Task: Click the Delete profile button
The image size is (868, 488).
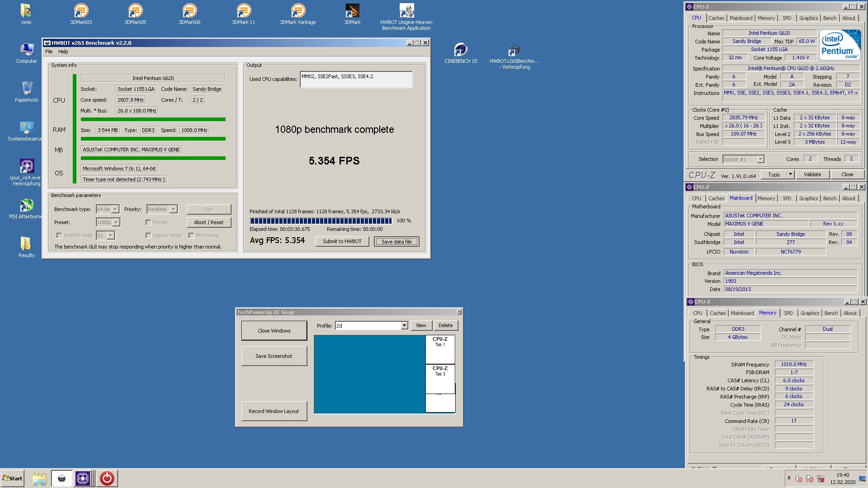Action: (x=445, y=325)
